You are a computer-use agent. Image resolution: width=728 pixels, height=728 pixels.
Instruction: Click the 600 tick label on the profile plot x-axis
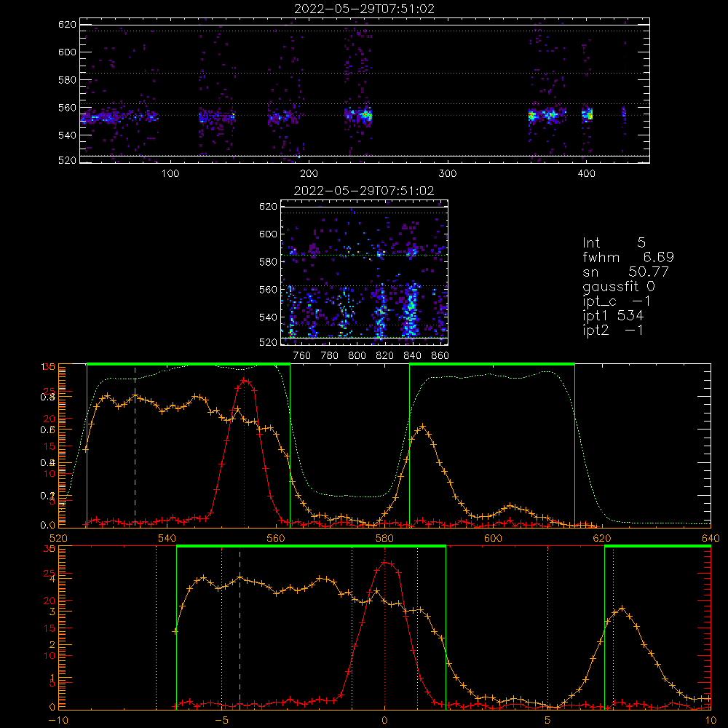click(x=493, y=538)
